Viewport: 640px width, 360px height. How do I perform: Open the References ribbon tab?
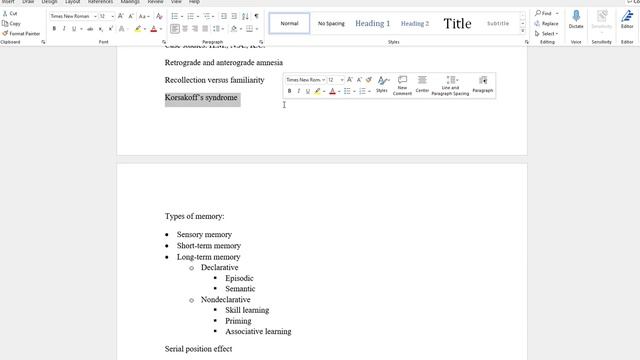click(100, 2)
